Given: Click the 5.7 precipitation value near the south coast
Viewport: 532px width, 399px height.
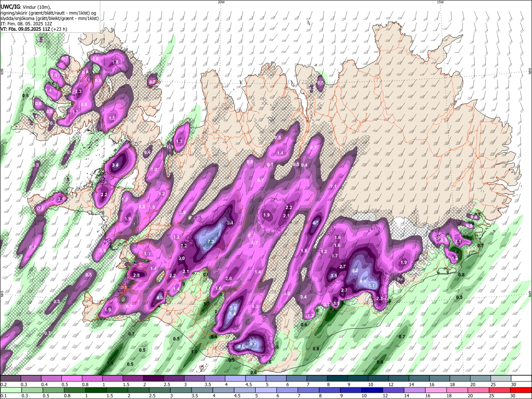Looking at the screenshot, I should coord(253,345).
